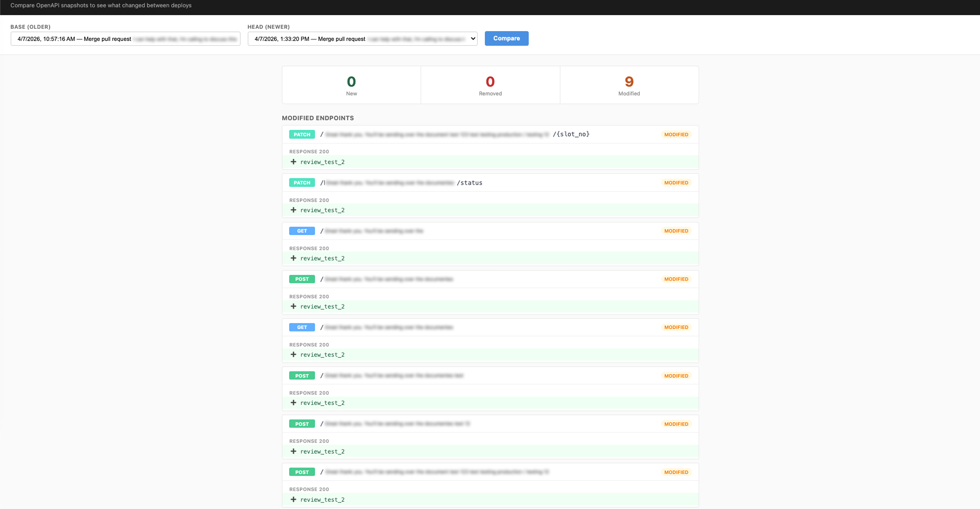
Task: Select review_test_2 under the last POST endpoint
Action: (x=322, y=500)
